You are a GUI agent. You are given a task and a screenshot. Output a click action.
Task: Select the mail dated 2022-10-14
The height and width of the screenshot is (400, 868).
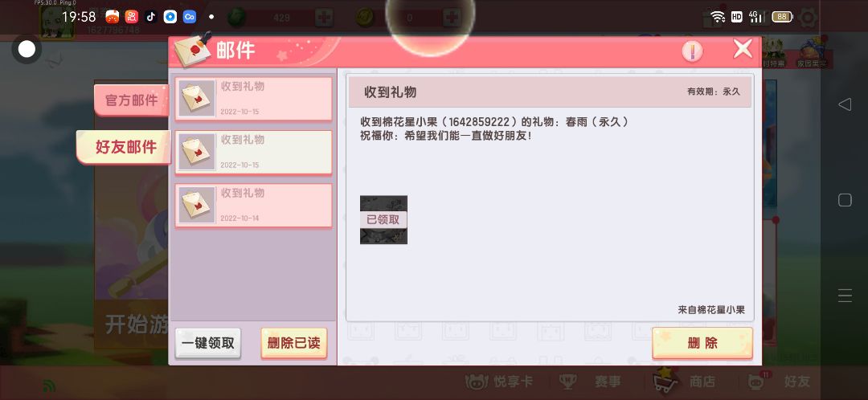coord(253,206)
